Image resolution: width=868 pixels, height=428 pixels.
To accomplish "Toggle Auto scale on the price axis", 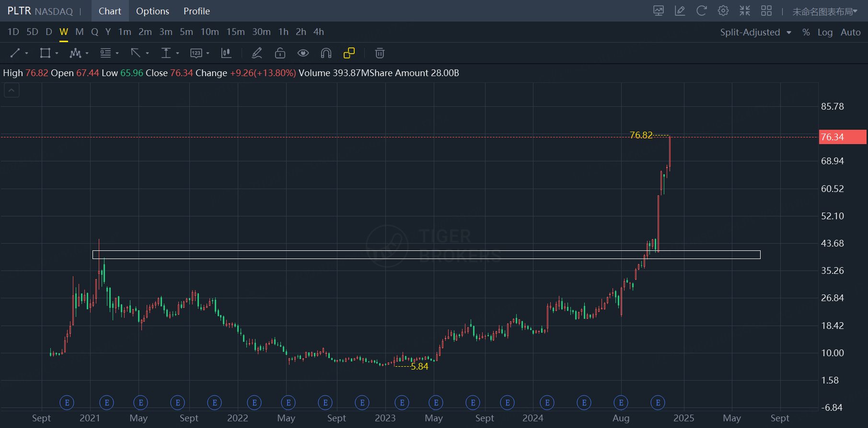I will point(851,32).
